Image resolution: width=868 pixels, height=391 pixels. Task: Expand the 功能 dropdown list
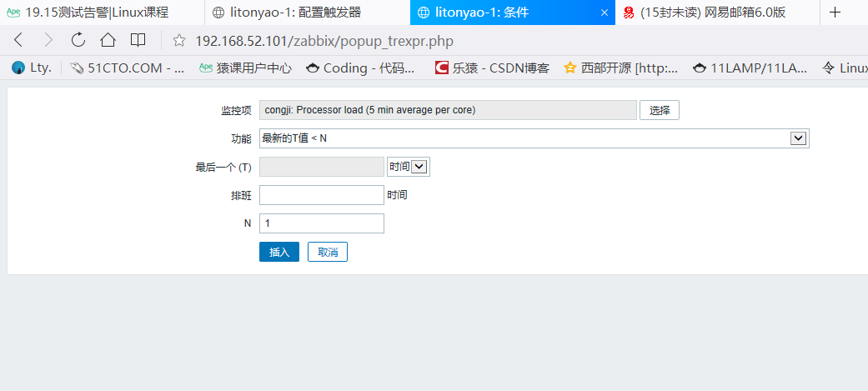click(534, 138)
